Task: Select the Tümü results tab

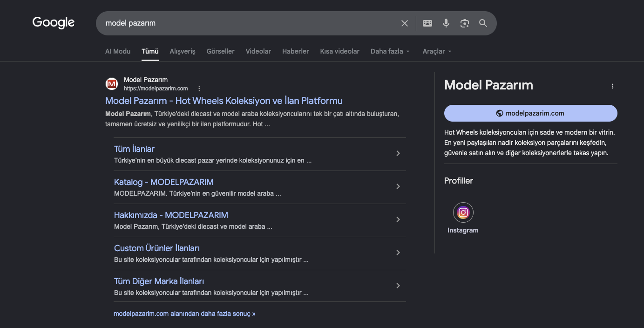Action: pos(150,51)
